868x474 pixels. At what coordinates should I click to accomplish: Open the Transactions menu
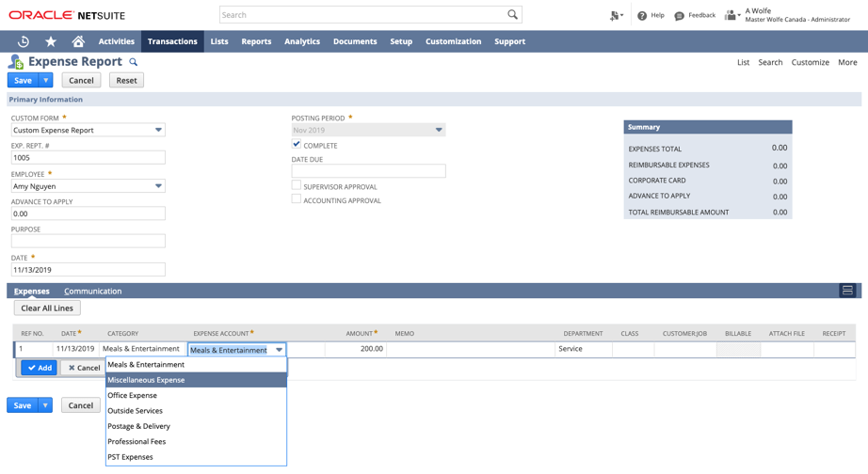172,41
